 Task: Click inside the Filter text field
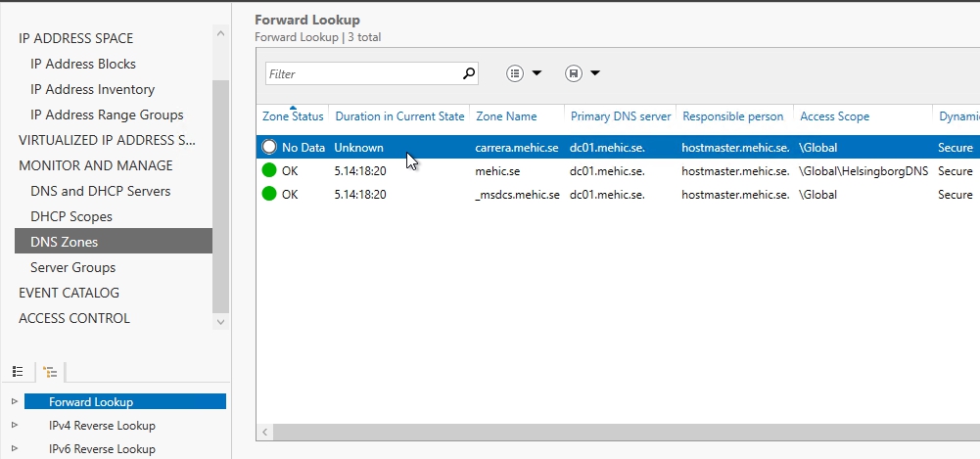tap(362, 73)
